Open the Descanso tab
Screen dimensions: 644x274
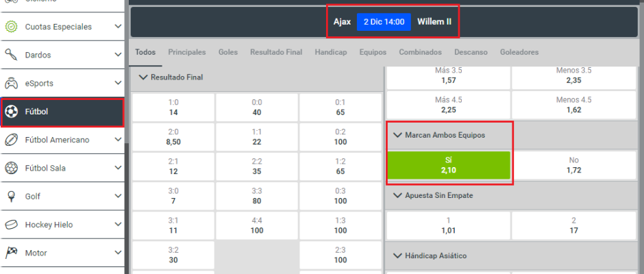pos(471,52)
